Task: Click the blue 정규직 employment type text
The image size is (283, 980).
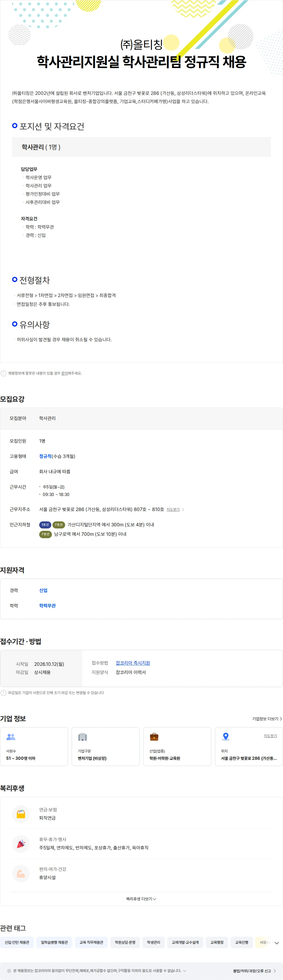Action: click(45, 456)
